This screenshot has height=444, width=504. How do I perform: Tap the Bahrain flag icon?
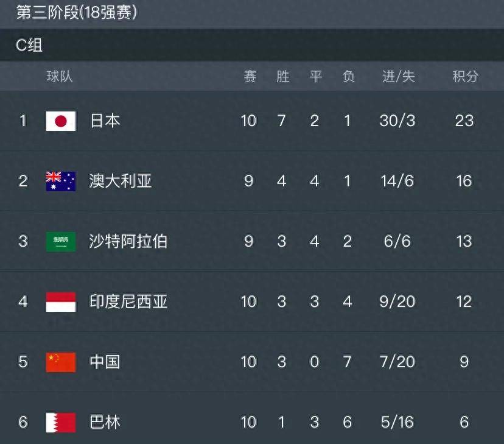coord(61,423)
